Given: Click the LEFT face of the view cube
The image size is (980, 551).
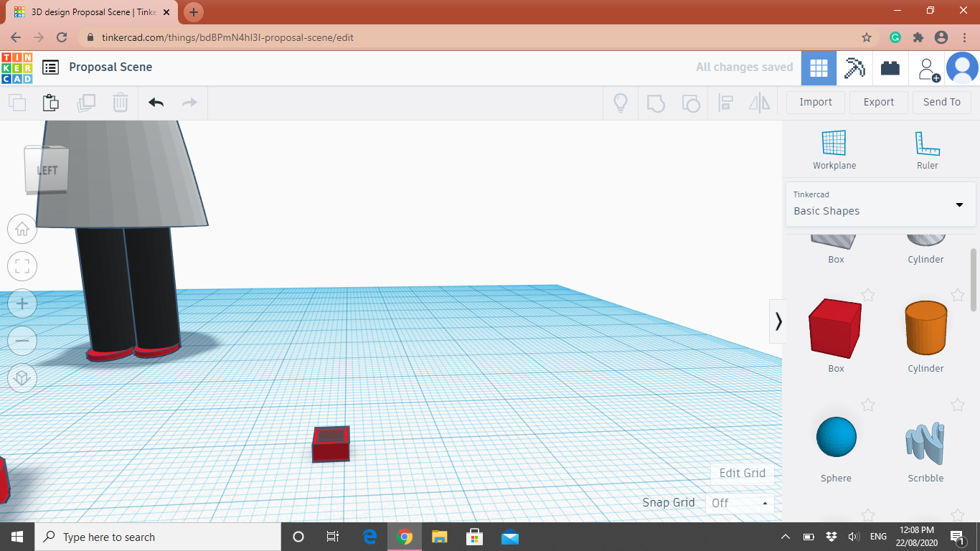Looking at the screenshot, I should click(x=47, y=170).
